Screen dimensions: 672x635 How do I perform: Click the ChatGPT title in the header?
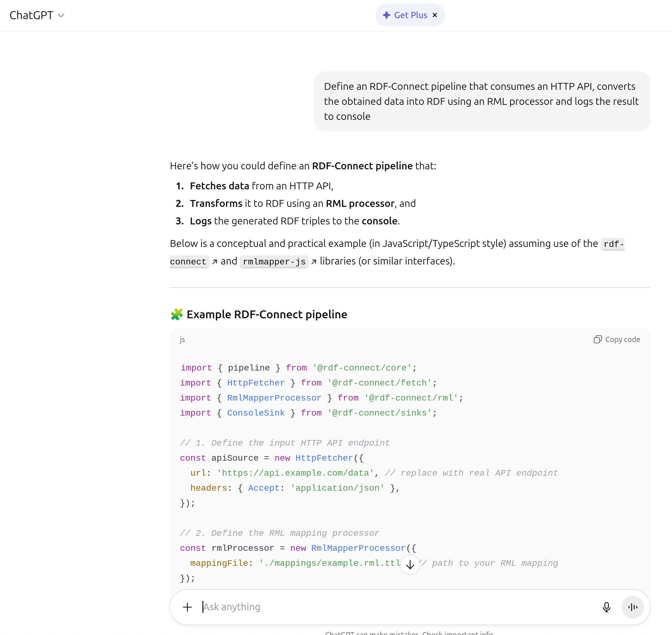[32, 15]
